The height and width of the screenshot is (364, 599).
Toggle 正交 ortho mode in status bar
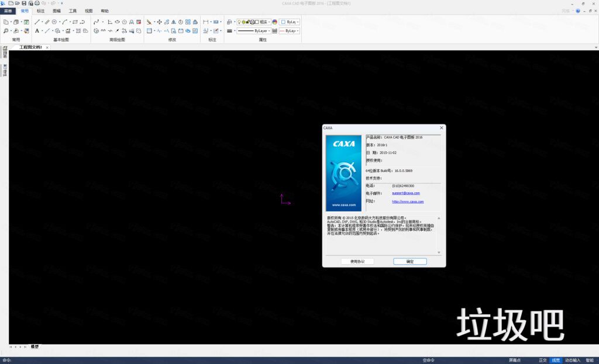click(x=542, y=360)
